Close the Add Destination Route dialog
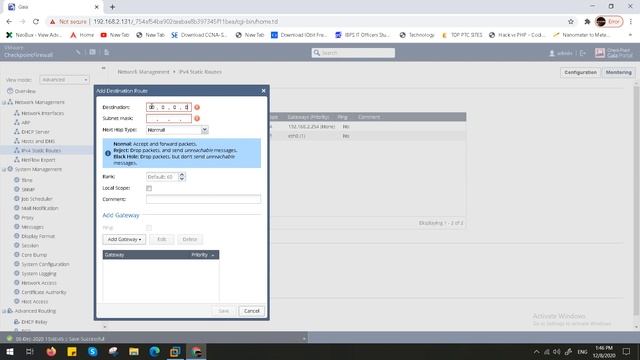Viewport: 640px width, 360px height. coord(263,91)
